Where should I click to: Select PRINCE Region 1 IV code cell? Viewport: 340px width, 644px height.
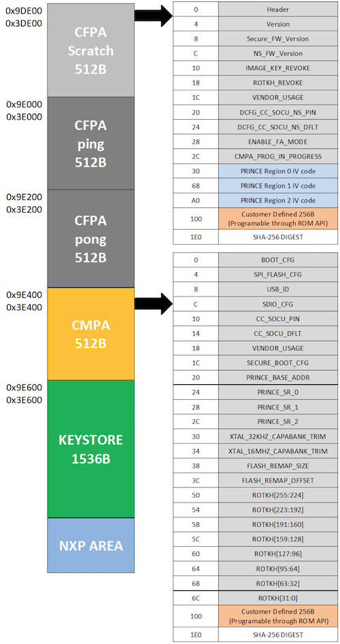pos(278,186)
